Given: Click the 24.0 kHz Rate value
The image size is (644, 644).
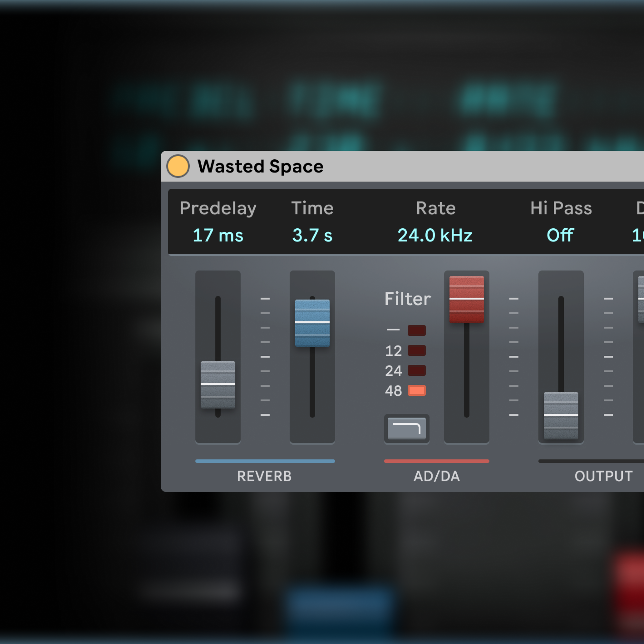Looking at the screenshot, I should coord(435,235).
